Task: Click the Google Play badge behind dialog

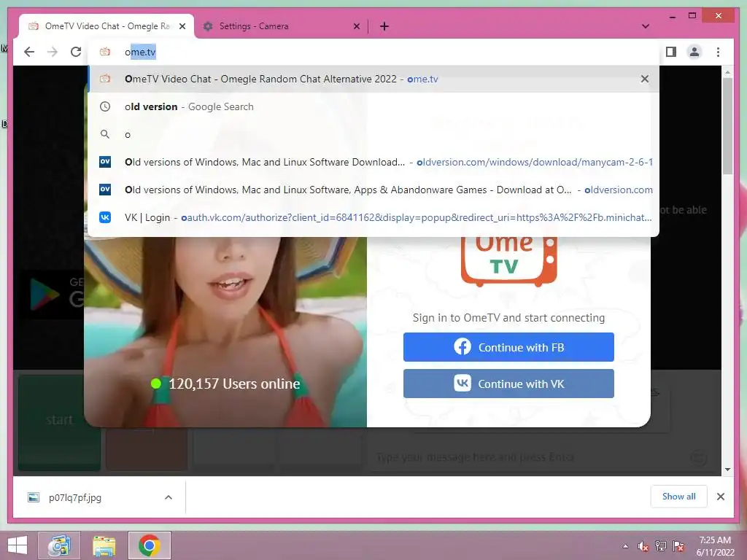Action: (x=53, y=295)
